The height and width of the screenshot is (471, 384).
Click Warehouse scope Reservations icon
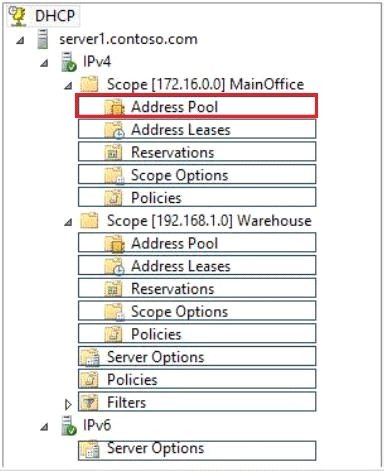(x=113, y=289)
